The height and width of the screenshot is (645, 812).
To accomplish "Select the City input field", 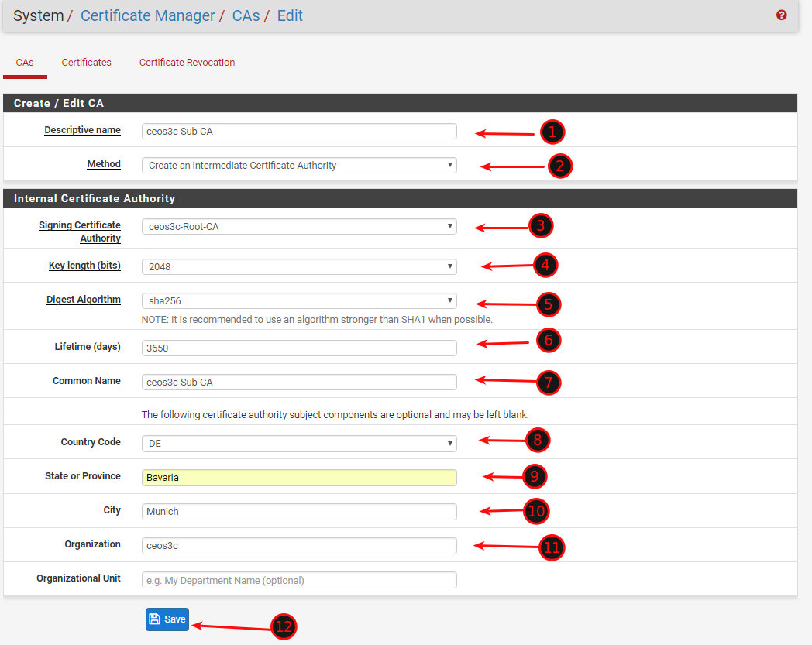I will pos(299,512).
